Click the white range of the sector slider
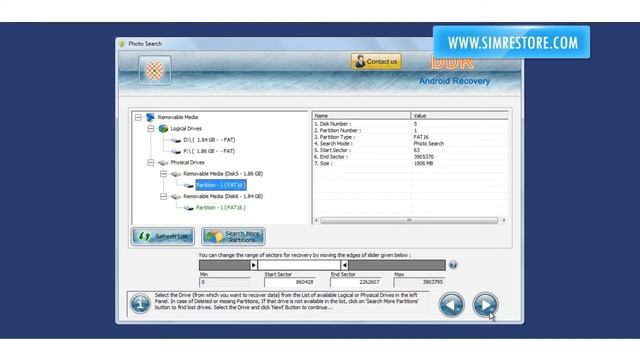Image resolution: width=640 pixels, height=360 pixels. point(299,265)
